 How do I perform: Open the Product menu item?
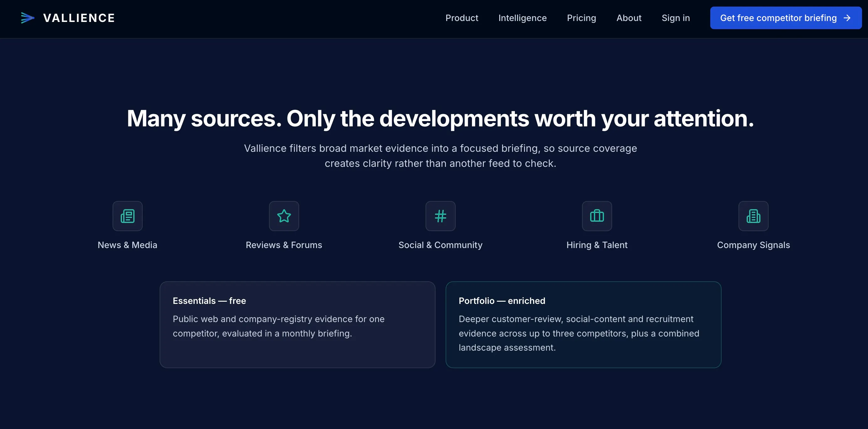pyautogui.click(x=462, y=18)
